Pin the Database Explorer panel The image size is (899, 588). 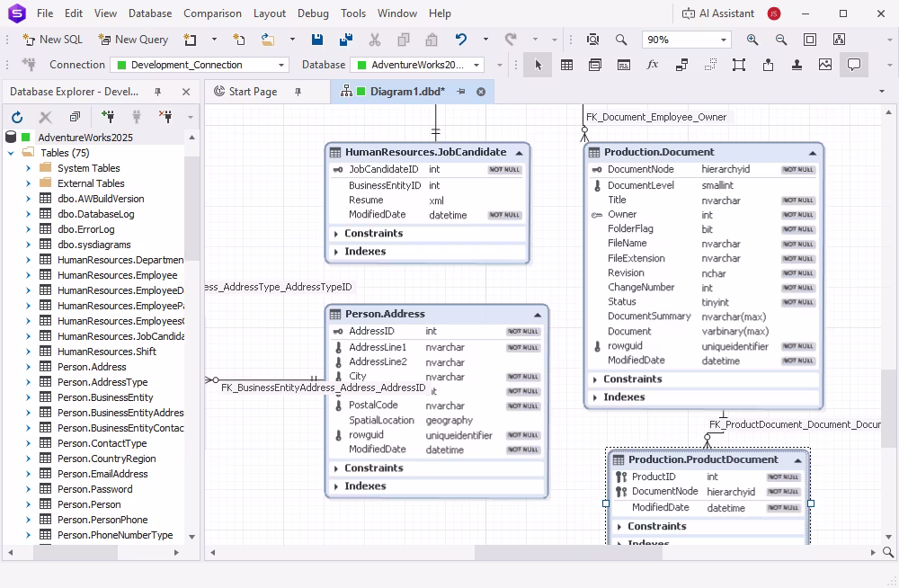[157, 92]
